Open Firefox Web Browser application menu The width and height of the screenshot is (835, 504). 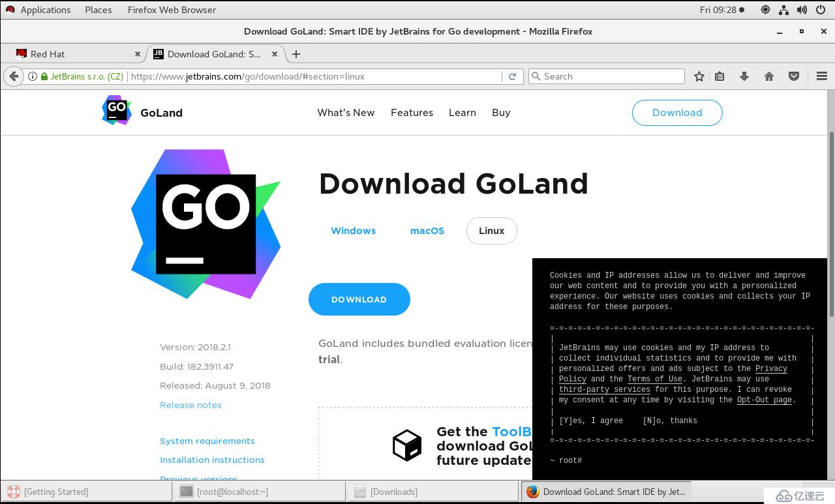(x=172, y=10)
